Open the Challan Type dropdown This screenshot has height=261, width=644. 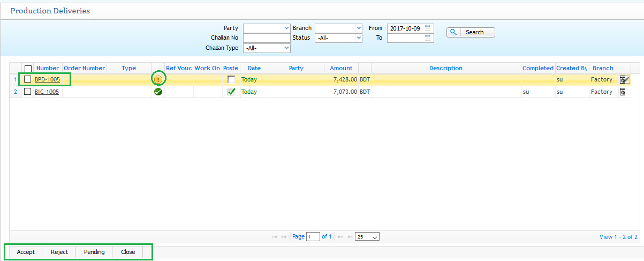tap(267, 48)
